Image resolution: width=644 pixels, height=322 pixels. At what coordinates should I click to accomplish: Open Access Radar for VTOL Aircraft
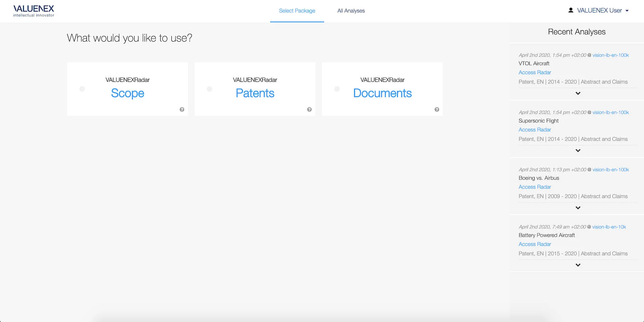(x=535, y=72)
